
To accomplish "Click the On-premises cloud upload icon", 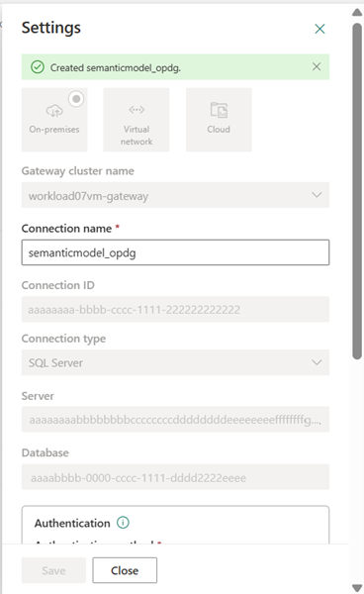I will pos(54,111).
